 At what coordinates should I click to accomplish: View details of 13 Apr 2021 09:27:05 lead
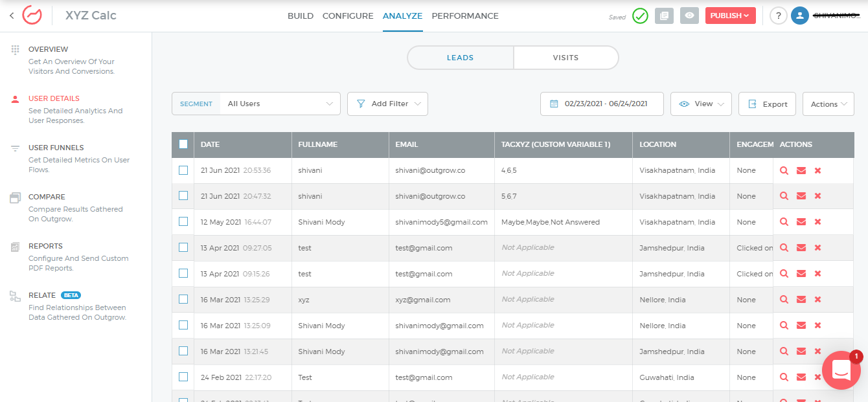(x=784, y=248)
